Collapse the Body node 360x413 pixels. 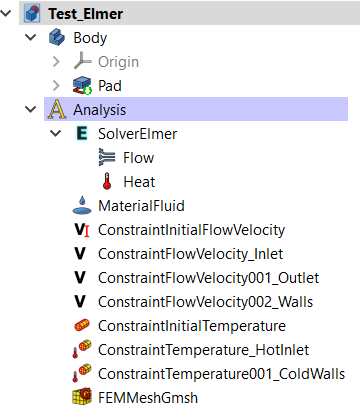(31, 37)
